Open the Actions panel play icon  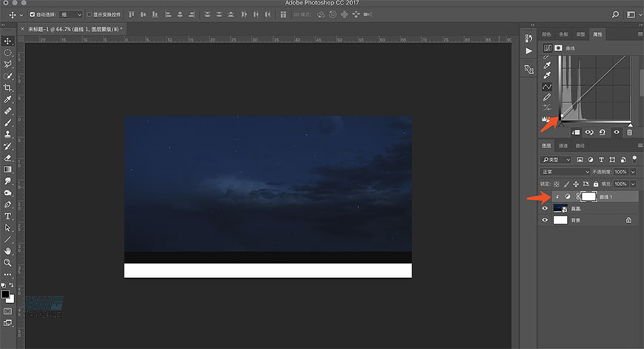529,51
